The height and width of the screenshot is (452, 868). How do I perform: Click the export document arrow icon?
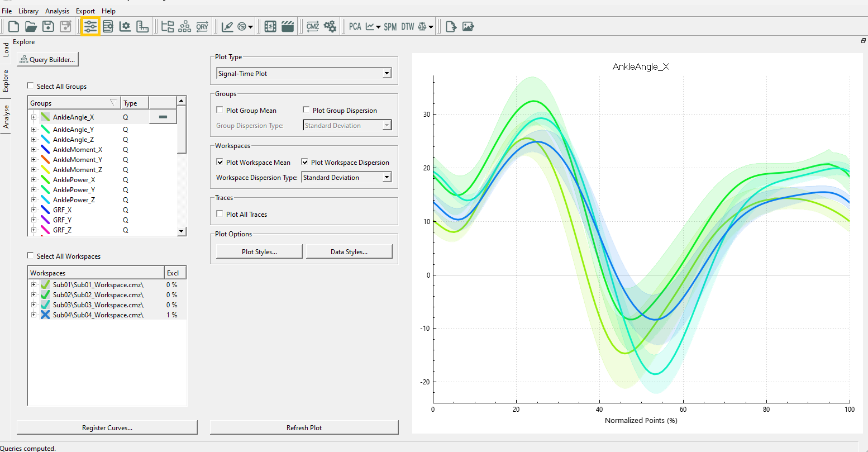click(x=451, y=26)
